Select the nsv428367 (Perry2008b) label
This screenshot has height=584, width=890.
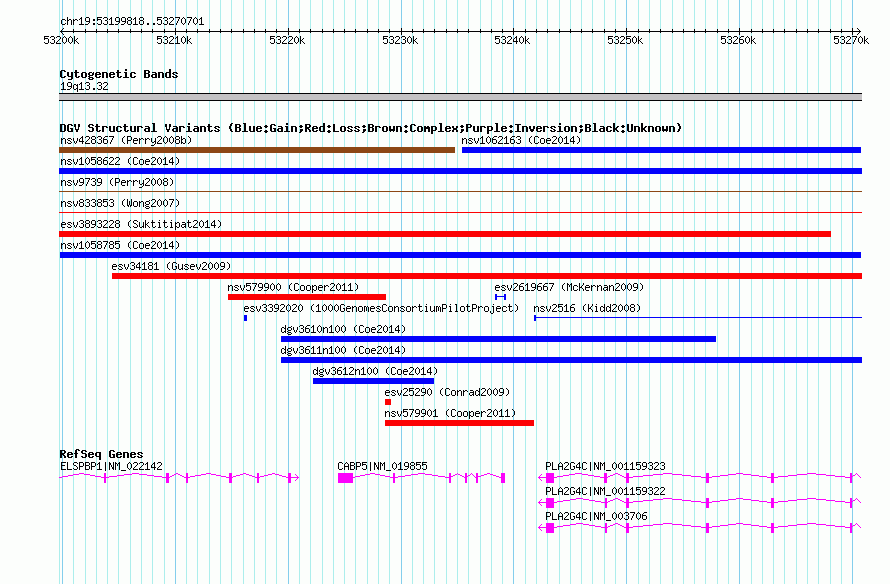pyautogui.click(x=126, y=140)
